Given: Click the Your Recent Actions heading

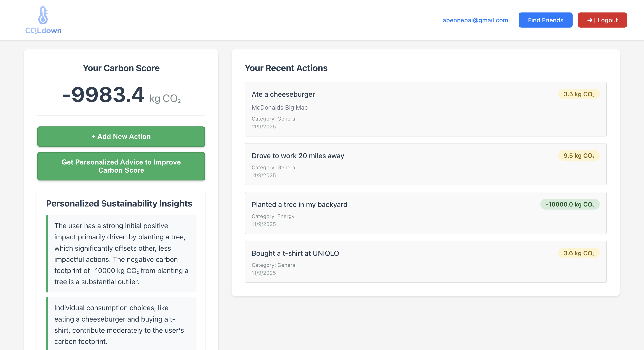Looking at the screenshot, I should [x=286, y=68].
